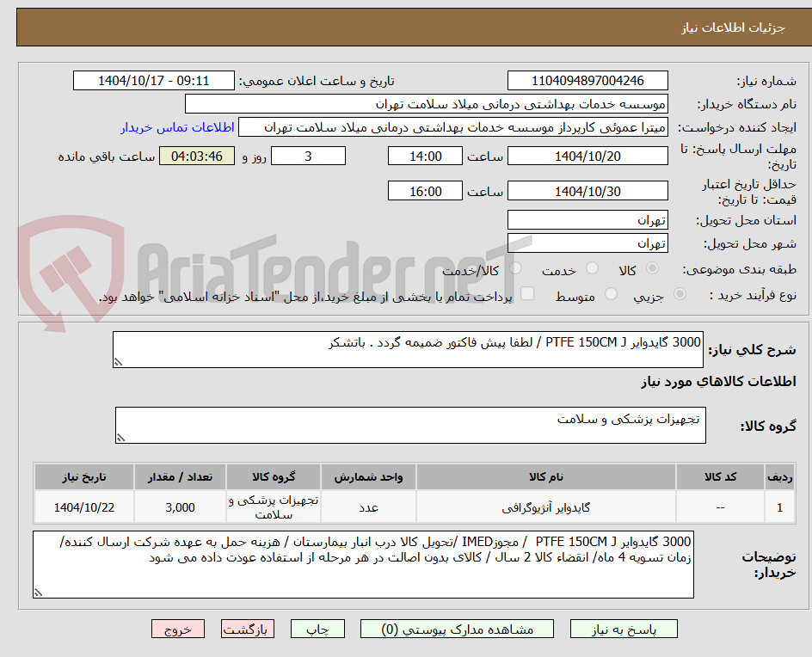Click the اطلاعات کالاهای مورد نیاز heading

click(719, 382)
